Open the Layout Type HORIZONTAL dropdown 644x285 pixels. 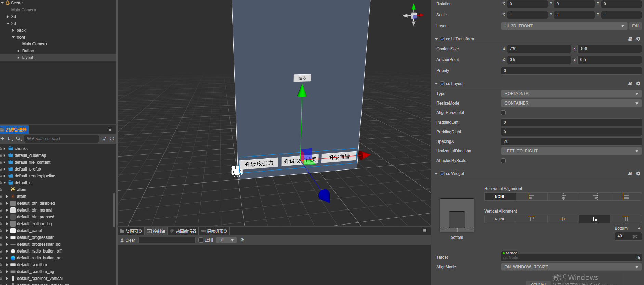[571, 94]
